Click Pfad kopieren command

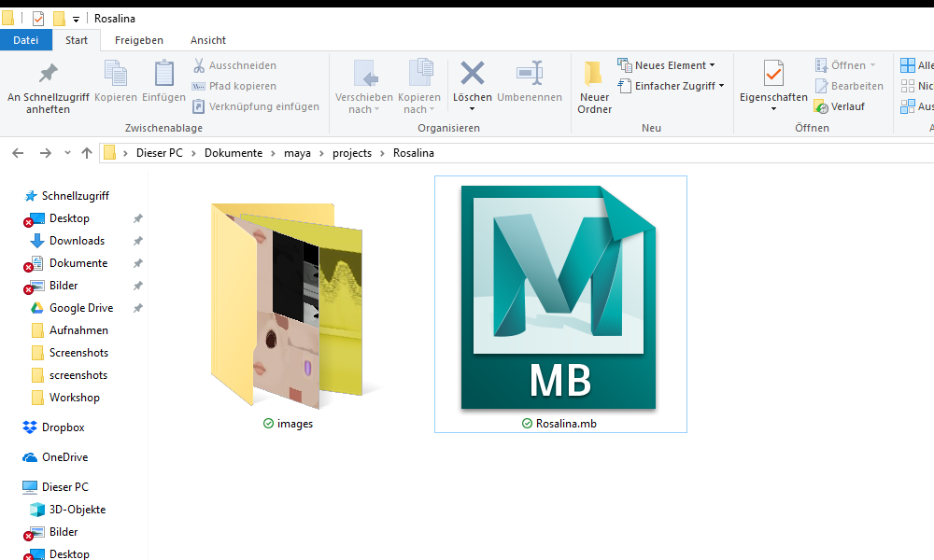[x=234, y=86]
